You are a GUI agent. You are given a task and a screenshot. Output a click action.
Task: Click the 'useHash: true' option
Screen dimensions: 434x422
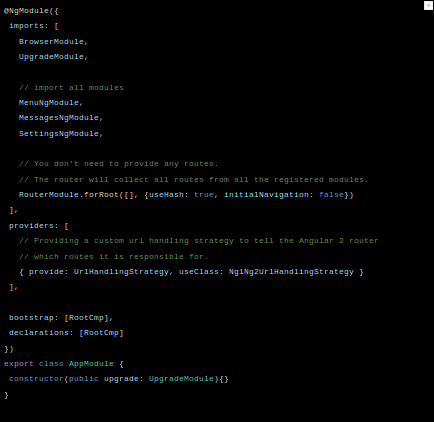(x=181, y=195)
